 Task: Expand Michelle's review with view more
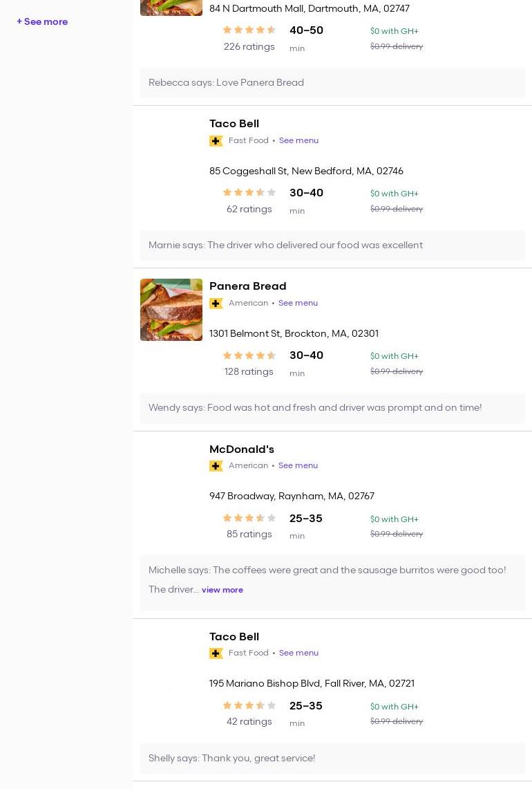222,590
